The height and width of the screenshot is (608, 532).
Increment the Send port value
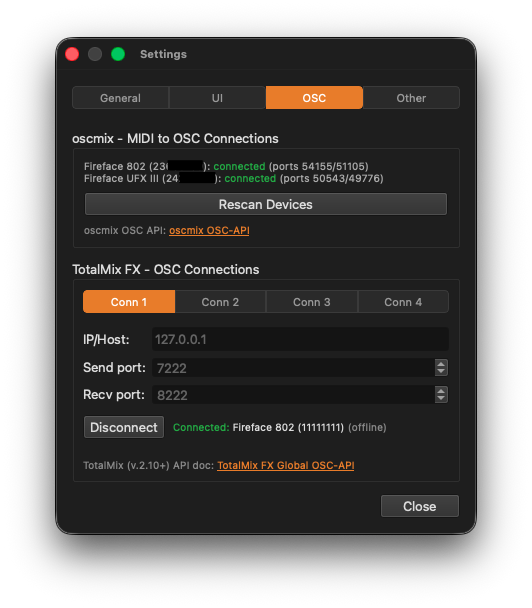[x=441, y=364]
